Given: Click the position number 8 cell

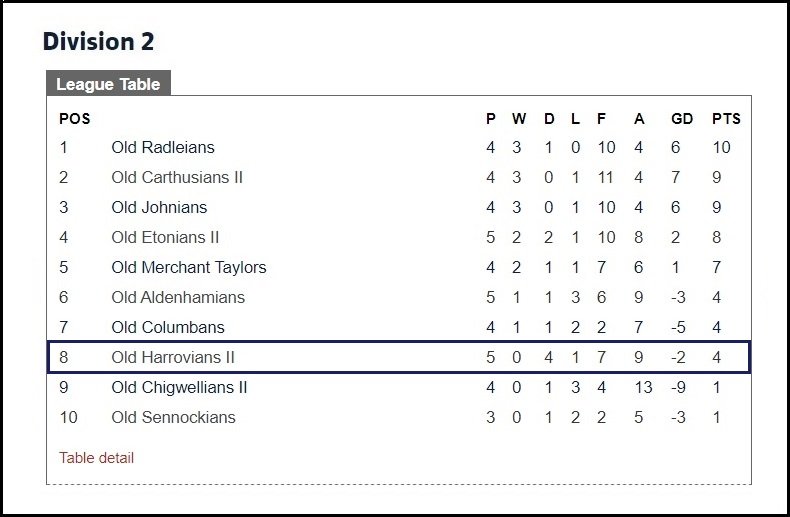Looking at the screenshot, I should [x=64, y=357].
